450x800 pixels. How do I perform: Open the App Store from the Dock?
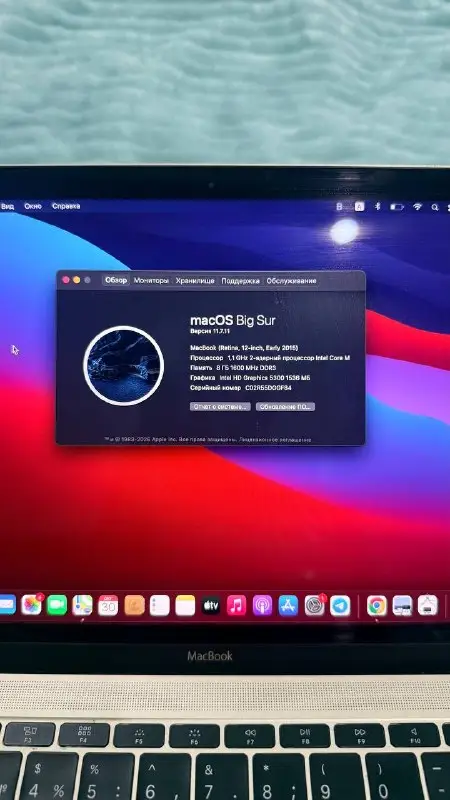(x=288, y=605)
